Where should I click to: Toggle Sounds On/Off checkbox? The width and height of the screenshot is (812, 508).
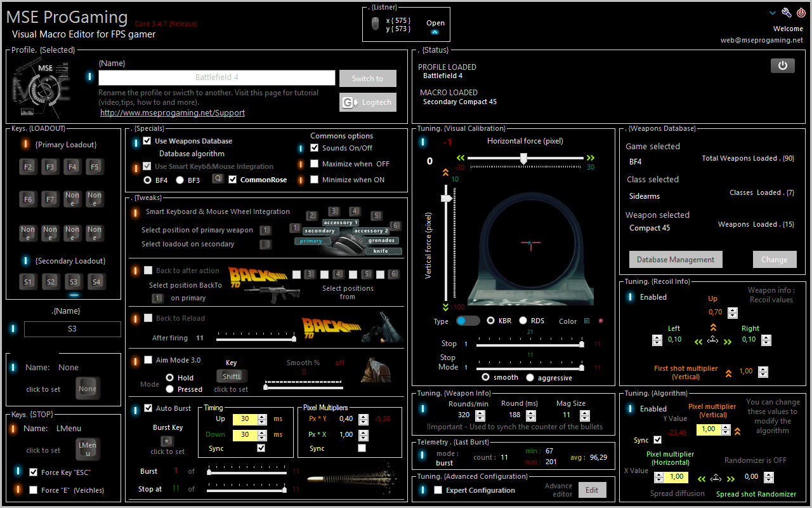pyautogui.click(x=315, y=148)
